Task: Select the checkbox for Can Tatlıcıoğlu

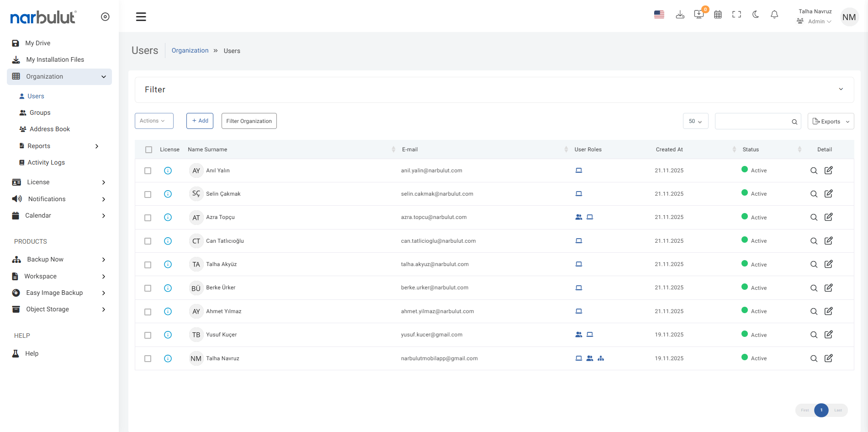Action: click(x=148, y=241)
